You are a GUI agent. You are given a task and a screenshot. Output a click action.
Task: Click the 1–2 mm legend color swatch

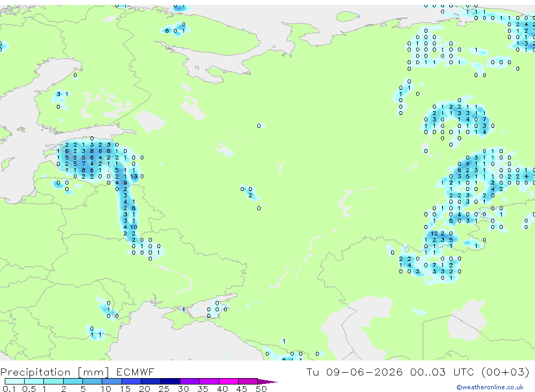pyautogui.click(x=53, y=381)
